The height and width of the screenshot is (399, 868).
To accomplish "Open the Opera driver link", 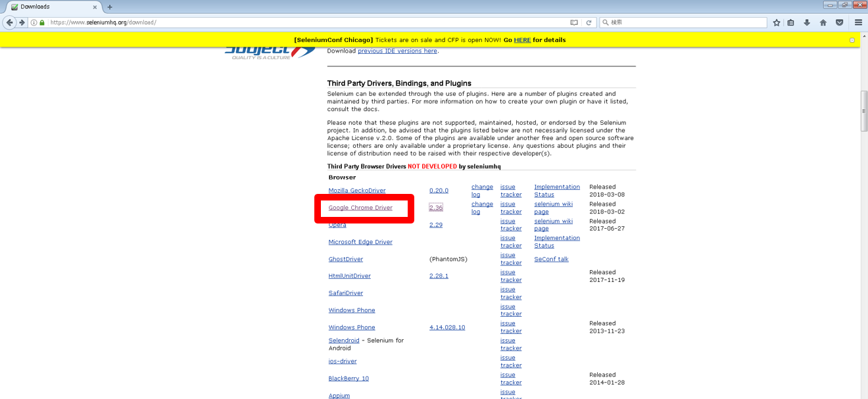I will click(x=337, y=225).
